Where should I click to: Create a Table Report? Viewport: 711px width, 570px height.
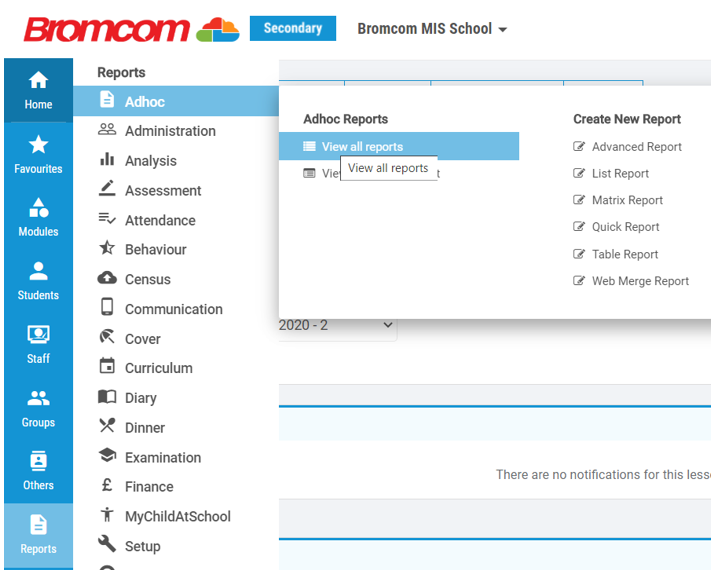tap(625, 254)
